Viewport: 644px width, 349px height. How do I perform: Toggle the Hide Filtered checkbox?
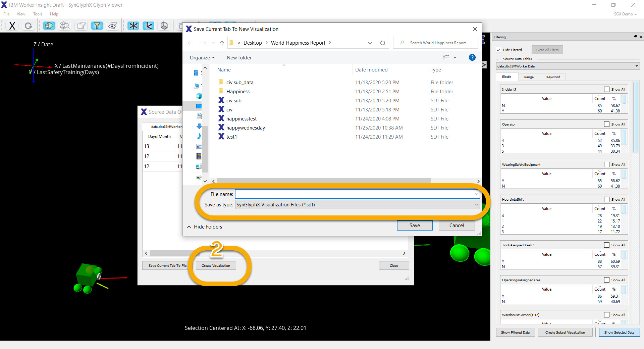pyautogui.click(x=498, y=50)
